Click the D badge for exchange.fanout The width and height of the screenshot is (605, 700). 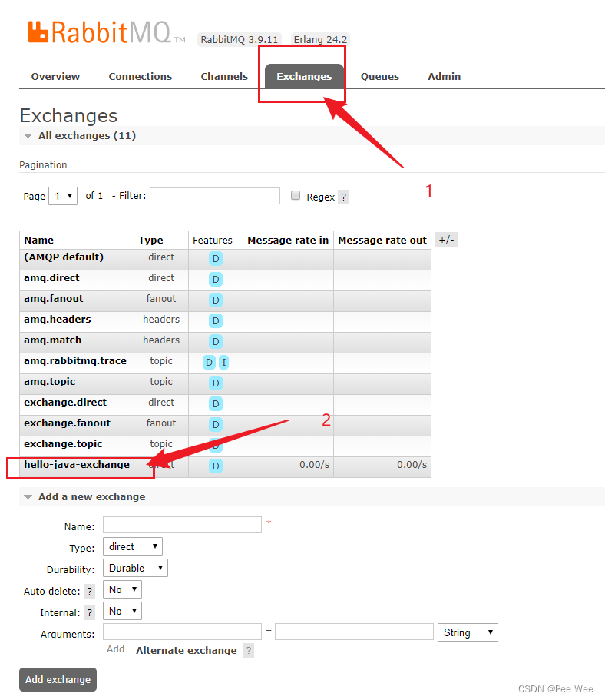click(x=216, y=425)
